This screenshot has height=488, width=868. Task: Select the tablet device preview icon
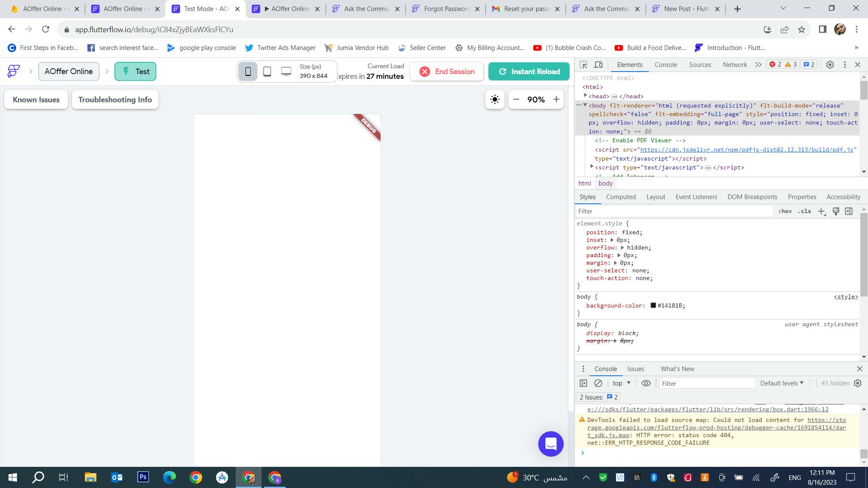[267, 72]
